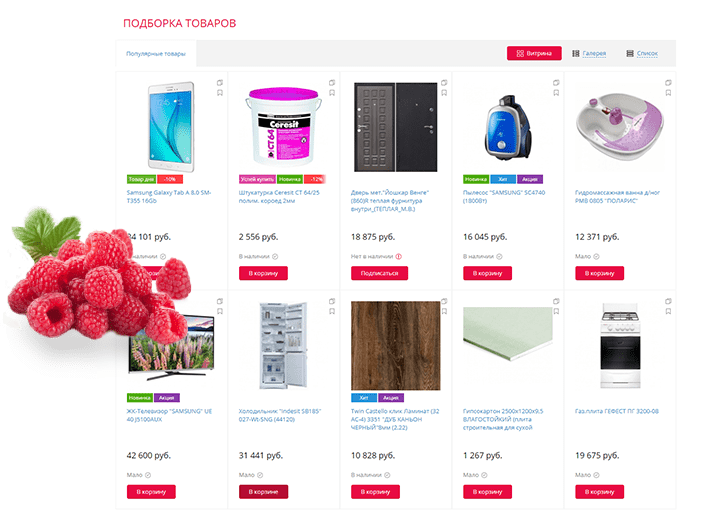The image size is (702, 526).
Task: Click the out-of-stock warning icon on door
Action: click(x=398, y=257)
